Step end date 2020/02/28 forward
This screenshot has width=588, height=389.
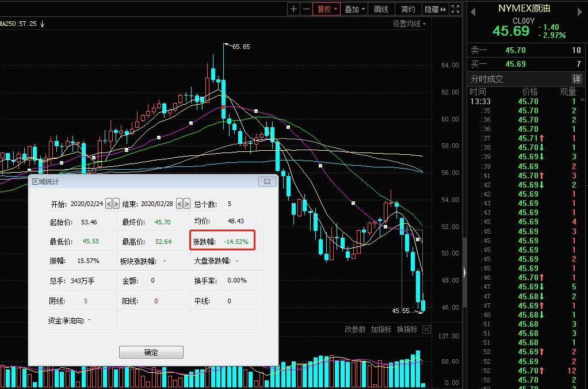[187, 204]
